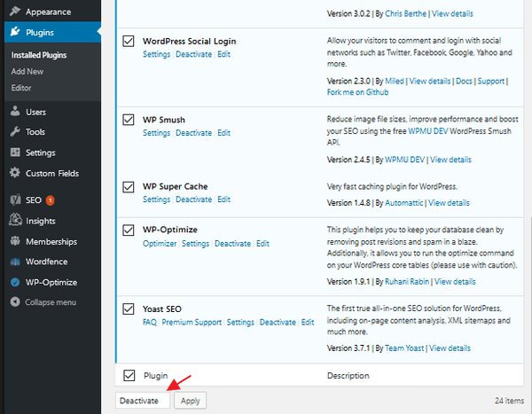Open the Custom Fields menu
The width and height of the screenshot is (532, 414).
[52, 173]
